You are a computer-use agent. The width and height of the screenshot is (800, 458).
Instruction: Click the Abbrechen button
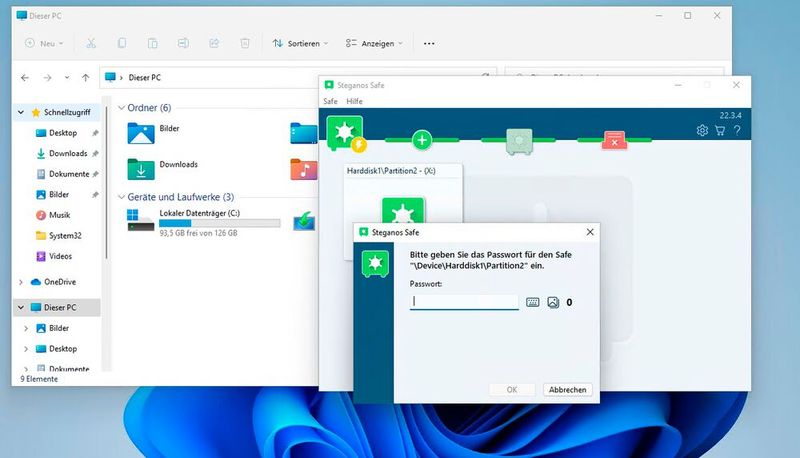tap(567, 390)
